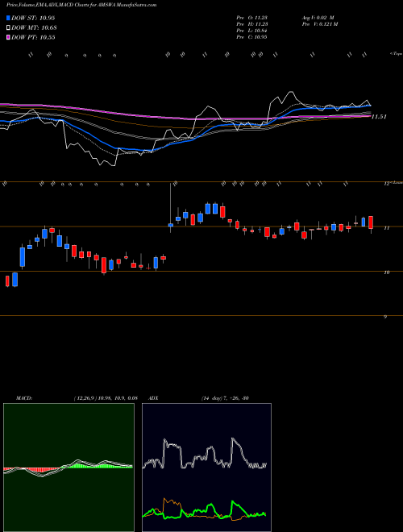Screen dimensions: 403x532
Task: Open the dark blue ADX indicator panel
Action: (206, 468)
